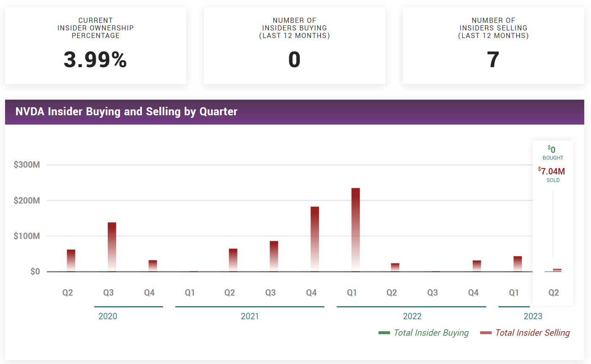Click the "2021" year label
The height and width of the screenshot is (364, 591).
click(250, 316)
